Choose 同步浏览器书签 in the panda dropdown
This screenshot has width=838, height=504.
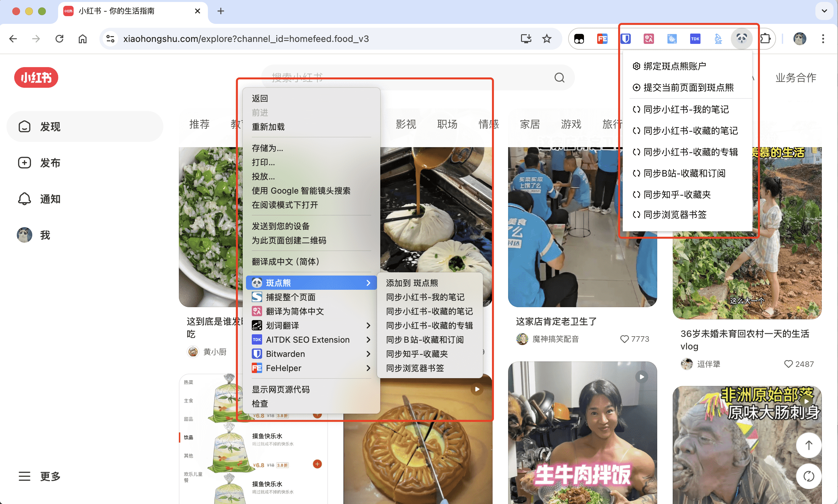tap(675, 214)
